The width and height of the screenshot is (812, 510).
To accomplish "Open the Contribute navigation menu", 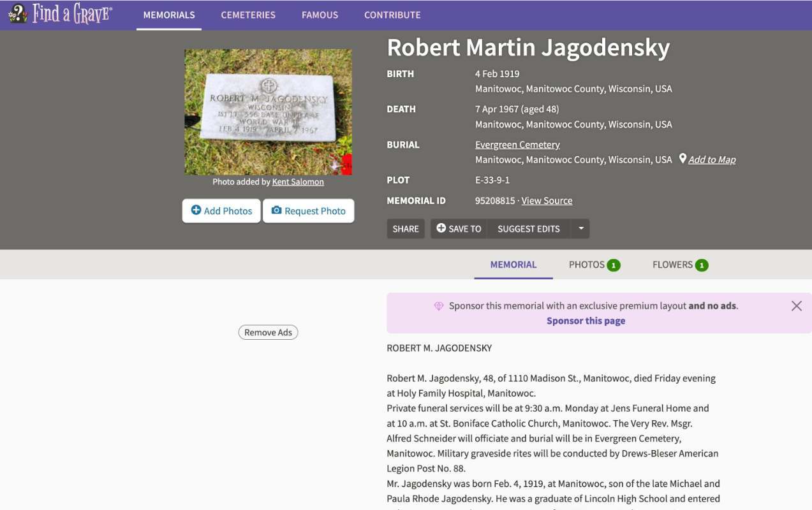I will [392, 15].
